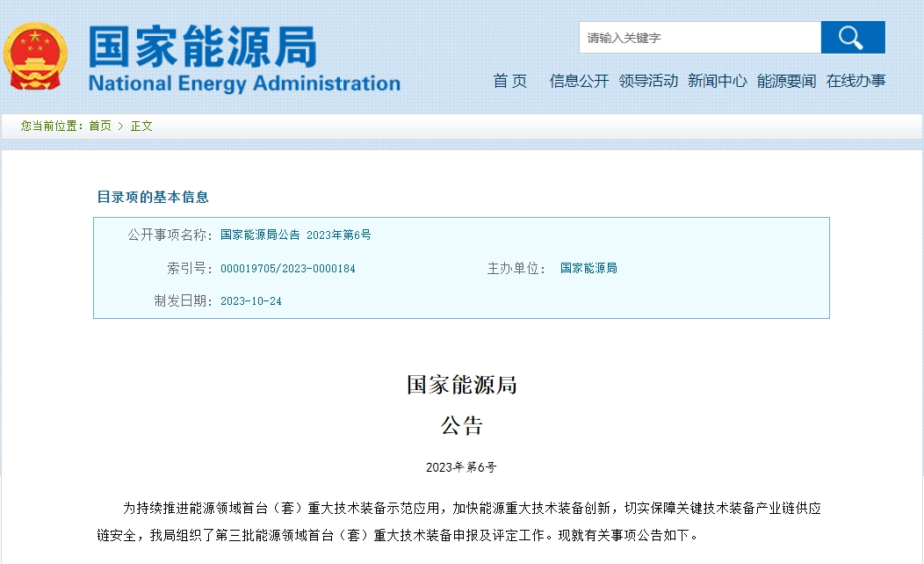Image resolution: width=924 pixels, height=564 pixels.
Task: Click the 首页 breadcrumb link
Action: click(100, 126)
